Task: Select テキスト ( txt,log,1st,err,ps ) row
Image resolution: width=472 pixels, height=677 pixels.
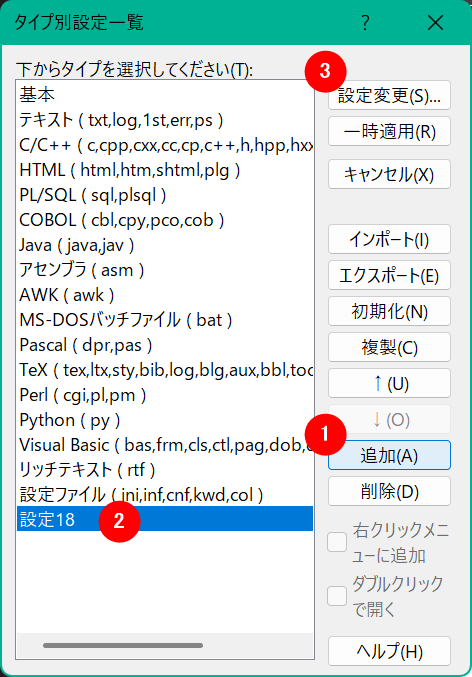Action: click(165, 120)
